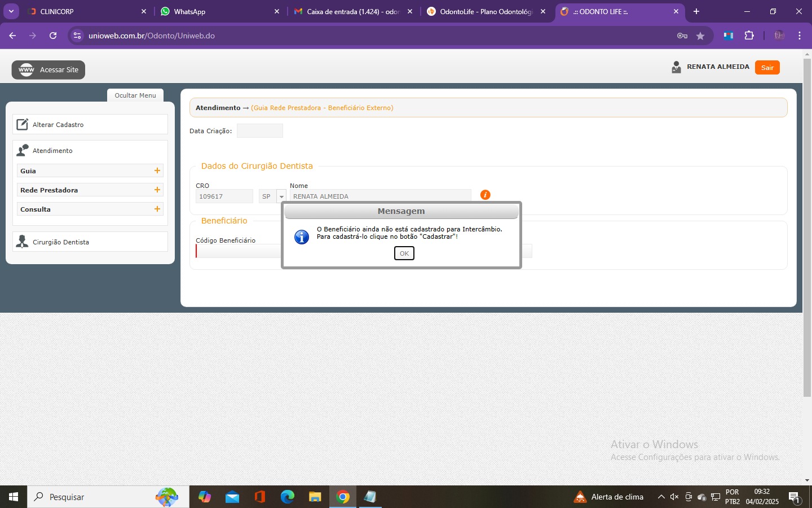
Task: Open Chrome's three-dot menu
Action: (800, 36)
